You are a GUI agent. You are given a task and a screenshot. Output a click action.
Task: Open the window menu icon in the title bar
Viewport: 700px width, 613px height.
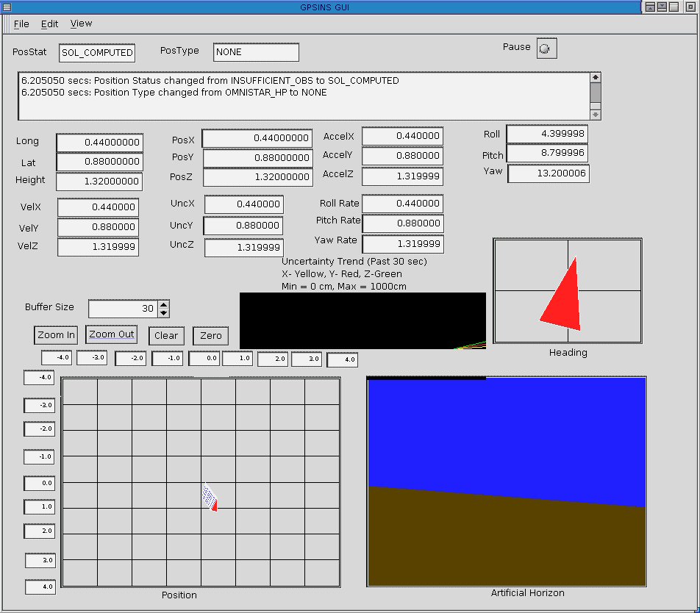click(7, 7)
